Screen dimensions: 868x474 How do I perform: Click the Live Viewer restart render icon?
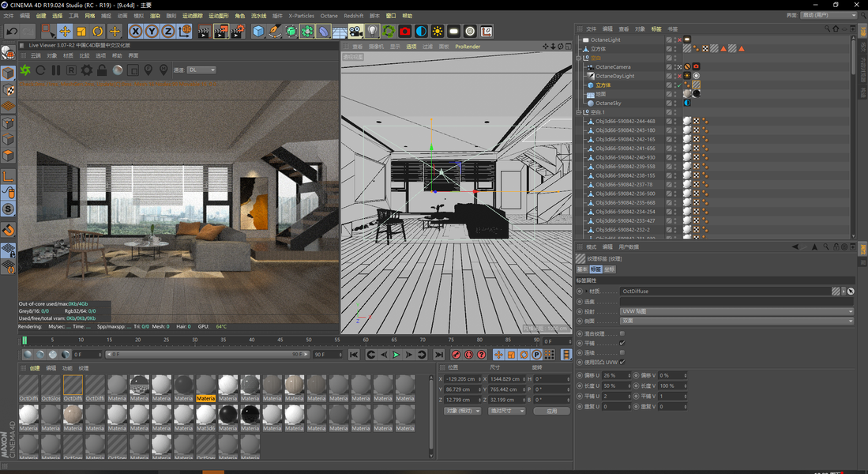[40, 70]
